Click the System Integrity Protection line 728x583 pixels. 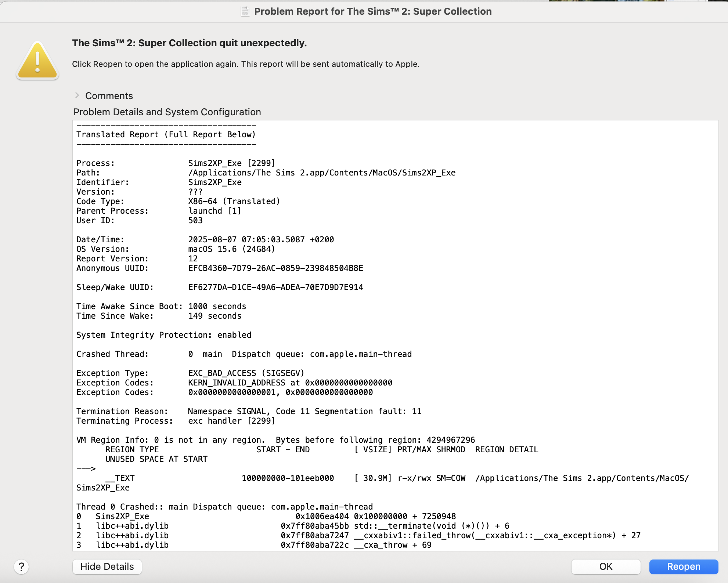164,335
